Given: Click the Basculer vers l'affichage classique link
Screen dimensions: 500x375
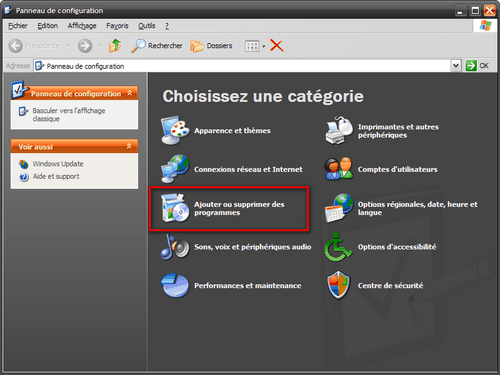Looking at the screenshot, I should click(69, 115).
